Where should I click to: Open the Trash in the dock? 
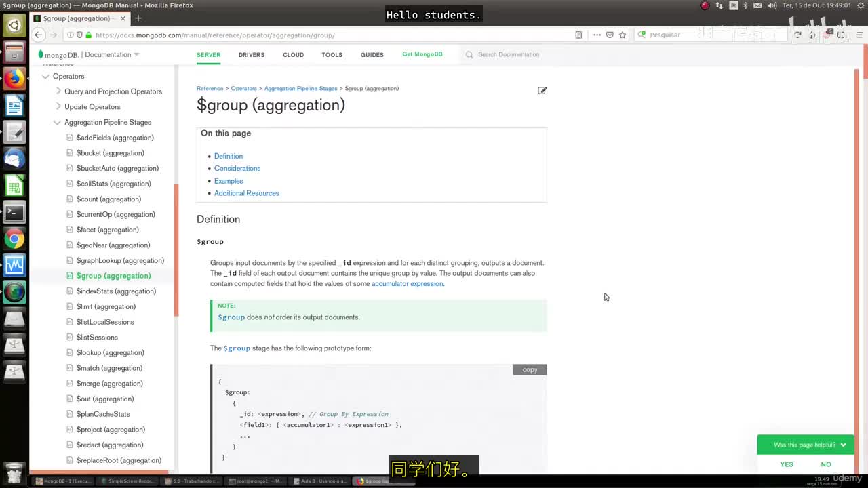point(14,471)
